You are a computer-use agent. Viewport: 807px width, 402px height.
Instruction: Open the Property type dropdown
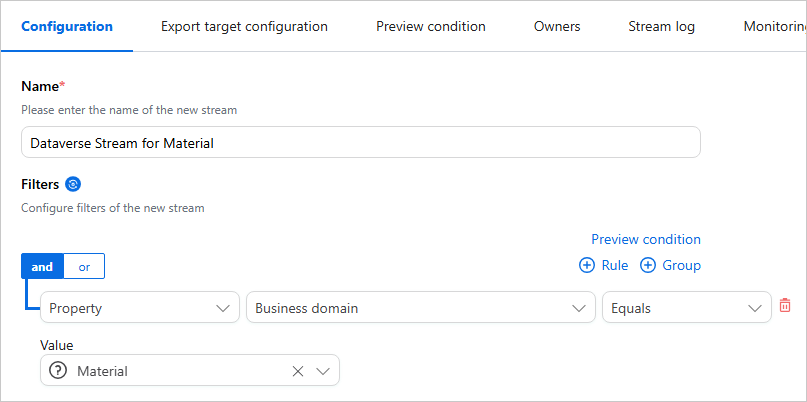point(140,307)
